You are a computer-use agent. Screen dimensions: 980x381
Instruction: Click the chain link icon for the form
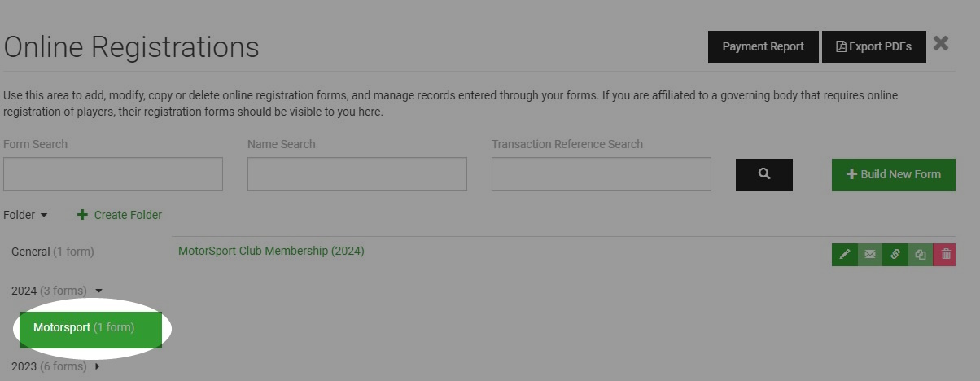tap(895, 255)
